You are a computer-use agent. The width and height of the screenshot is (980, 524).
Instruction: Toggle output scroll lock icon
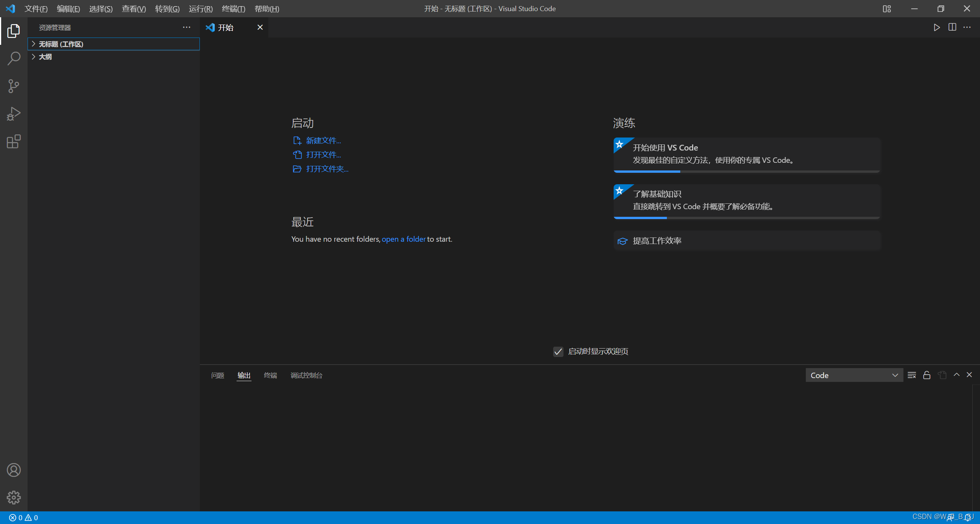pyautogui.click(x=926, y=375)
